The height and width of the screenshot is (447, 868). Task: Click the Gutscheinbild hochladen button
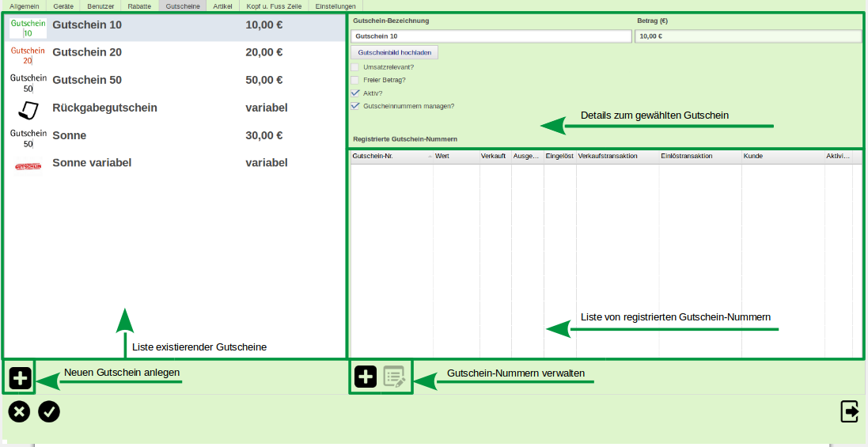(394, 52)
